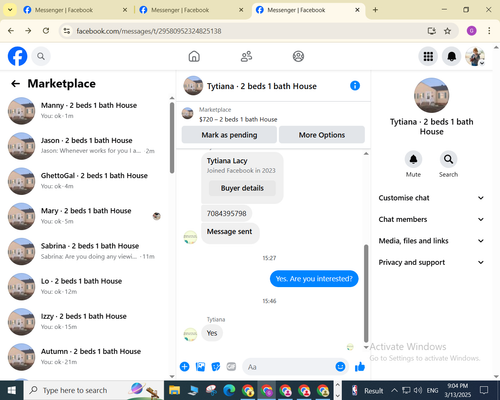
Task: Show hidden system tray icons
Action: point(394,390)
